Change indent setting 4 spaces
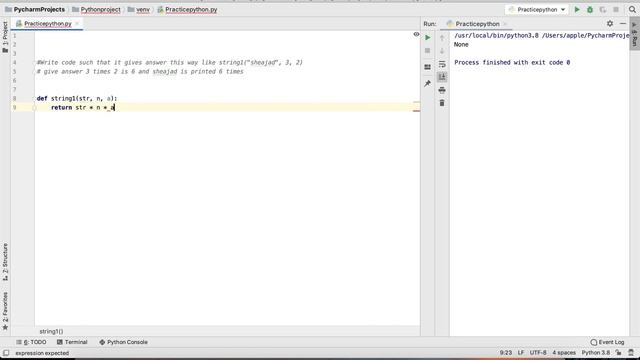 tap(564, 353)
